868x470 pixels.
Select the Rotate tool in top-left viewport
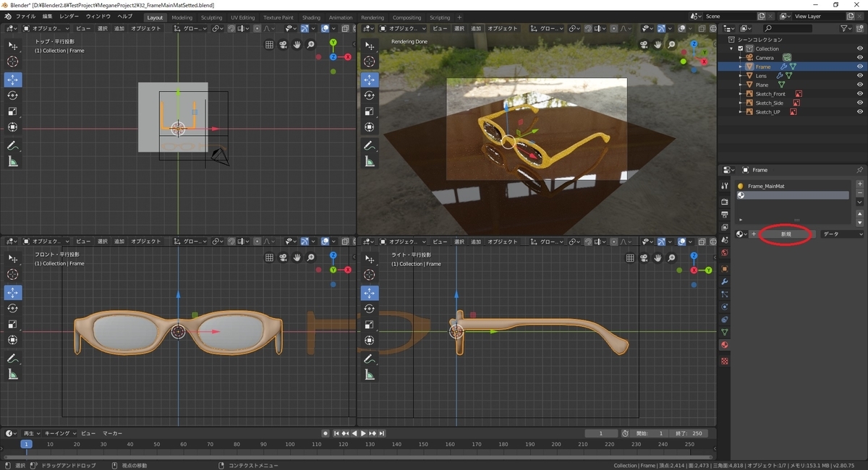pos(13,95)
